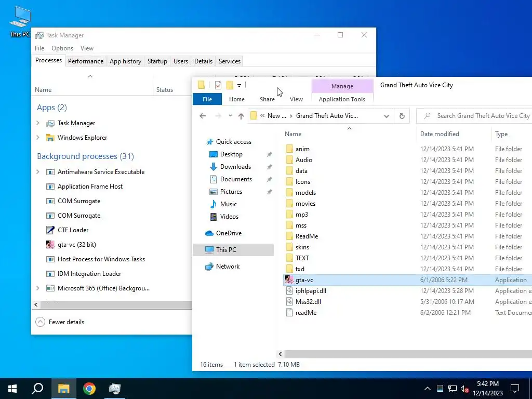The width and height of the screenshot is (532, 399).
Task: Open notification center from taskbar
Action: click(x=515, y=389)
